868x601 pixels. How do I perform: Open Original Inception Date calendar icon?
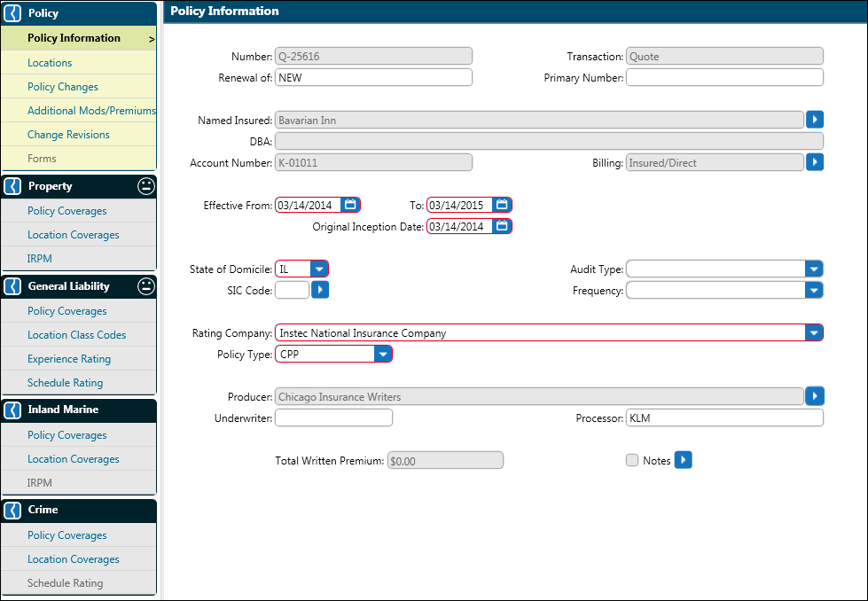(502, 226)
